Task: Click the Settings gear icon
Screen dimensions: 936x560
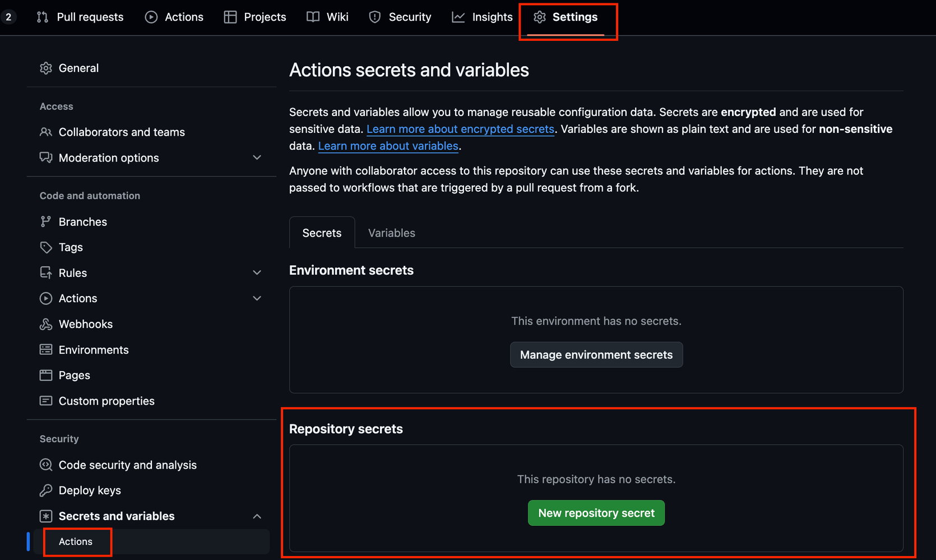Action: (539, 17)
